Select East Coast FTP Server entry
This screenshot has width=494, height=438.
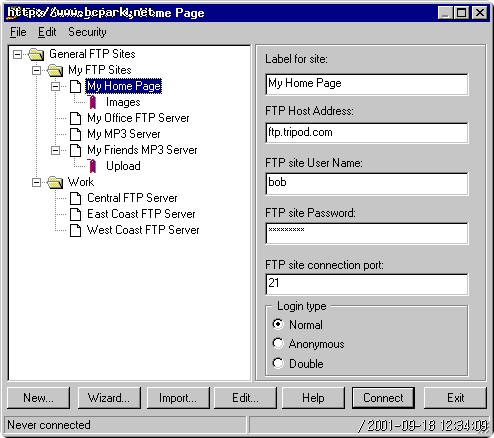[141, 214]
